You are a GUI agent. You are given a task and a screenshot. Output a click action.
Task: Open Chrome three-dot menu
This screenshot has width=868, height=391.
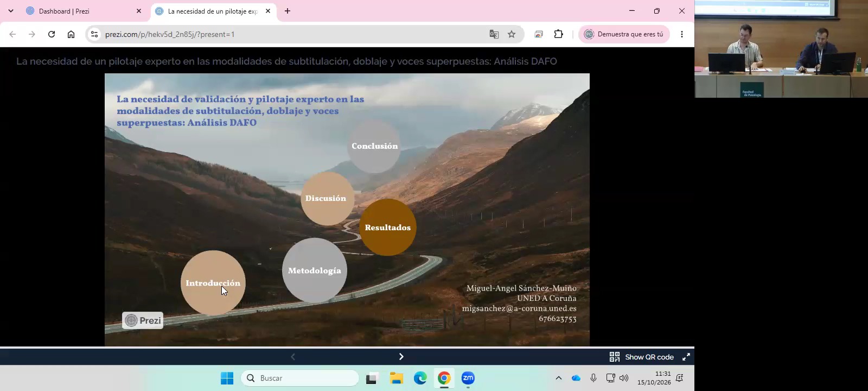[x=682, y=34]
